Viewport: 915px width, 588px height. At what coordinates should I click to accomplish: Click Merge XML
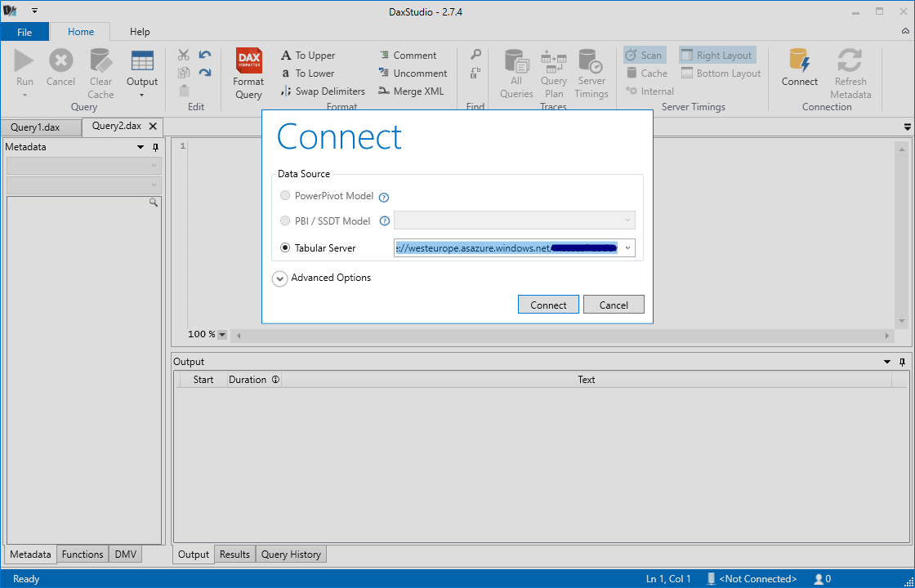[411, 91]
